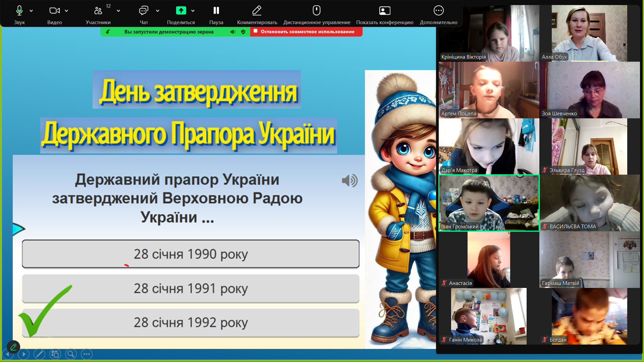
Task: Select Зоя Шевченко video tile
Action: pyautogui.click(x=589, y=90)
